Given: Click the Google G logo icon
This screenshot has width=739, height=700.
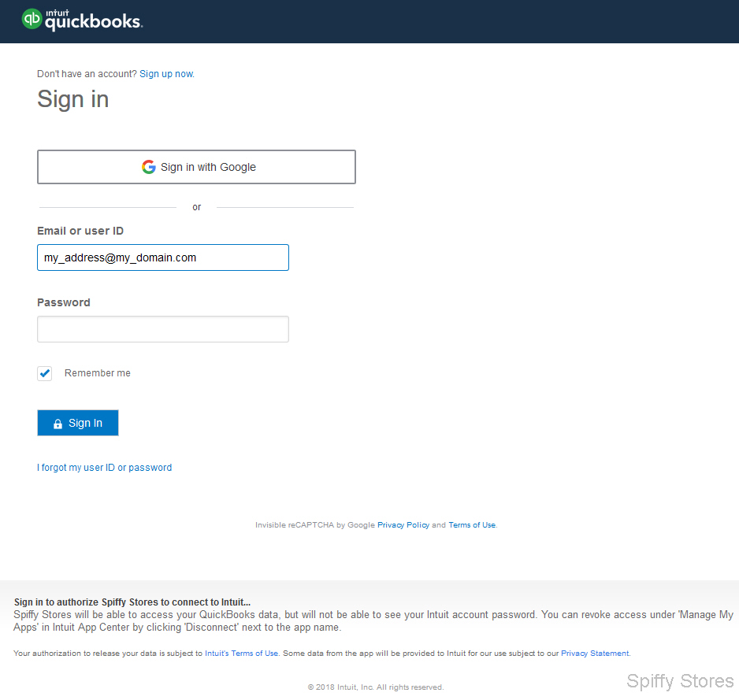Looking at the screenshot, I should 148,167.
